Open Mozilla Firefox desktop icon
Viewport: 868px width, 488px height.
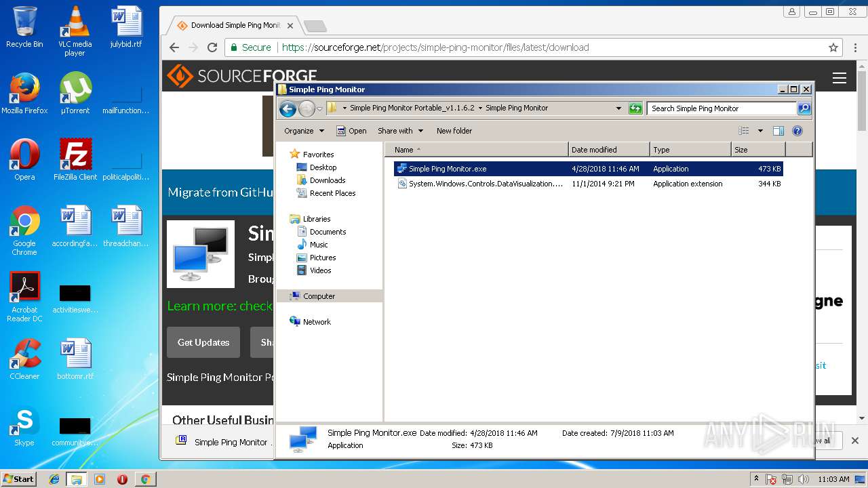pyautogui.click(x=24, y=94)
